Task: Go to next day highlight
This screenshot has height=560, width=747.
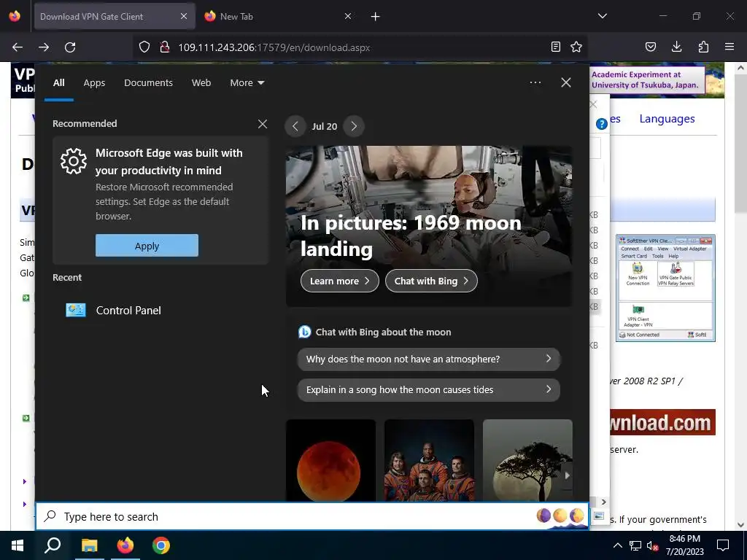Action: pos(354,126)
